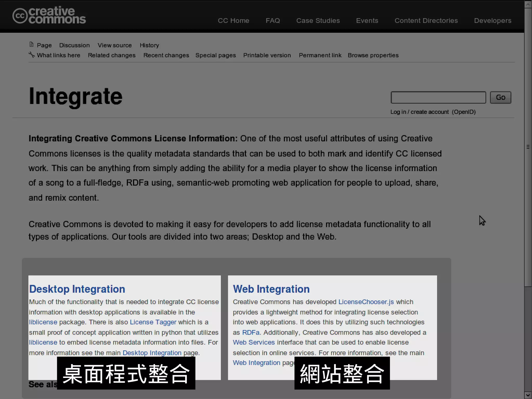Screen dimensions: 532x399
Task: Go to the FAQ menu item
Action: (x=273, y=21)
